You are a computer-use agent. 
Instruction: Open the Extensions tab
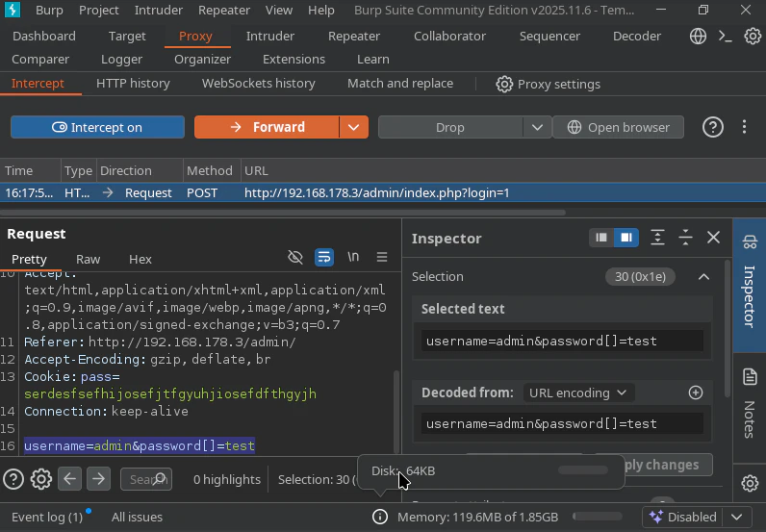tap(294, 59)
